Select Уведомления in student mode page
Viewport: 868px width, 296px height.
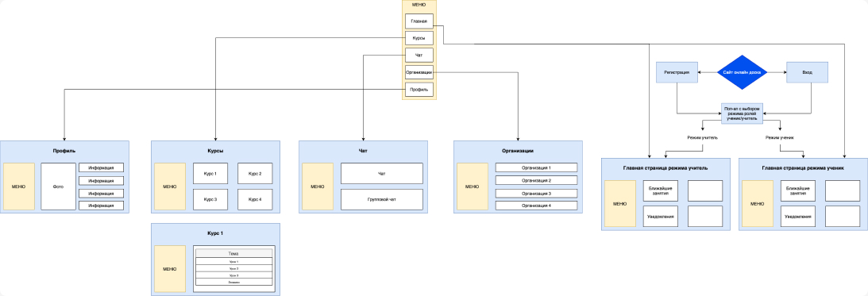(x=797, y=217)
